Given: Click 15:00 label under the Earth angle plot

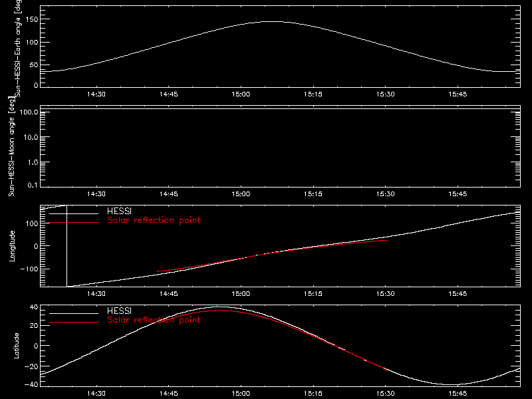Looking at the screenshot, I should coord(241,94).
